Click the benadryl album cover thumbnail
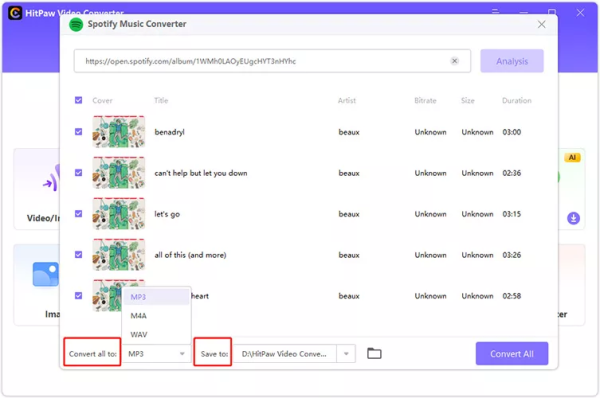 tap(119, 132)
